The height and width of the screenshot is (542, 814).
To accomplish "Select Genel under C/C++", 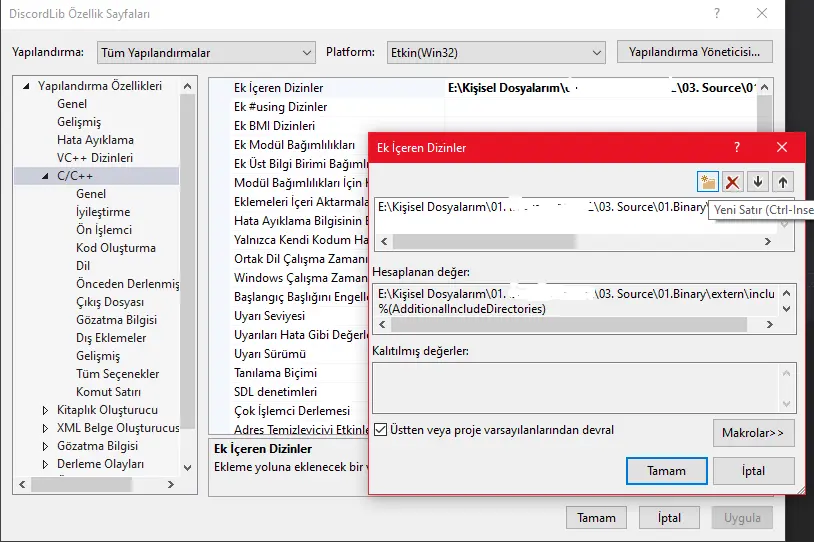I will tap(91, 194).
